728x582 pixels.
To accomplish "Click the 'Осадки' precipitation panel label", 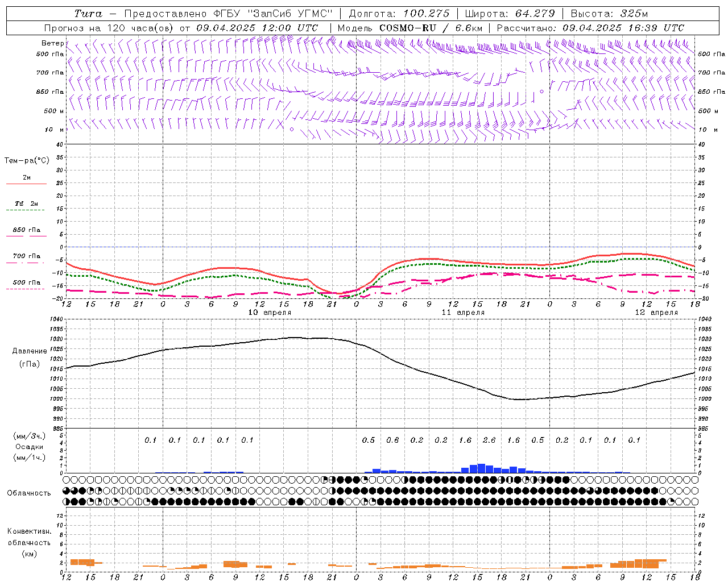I will [30, 447].
